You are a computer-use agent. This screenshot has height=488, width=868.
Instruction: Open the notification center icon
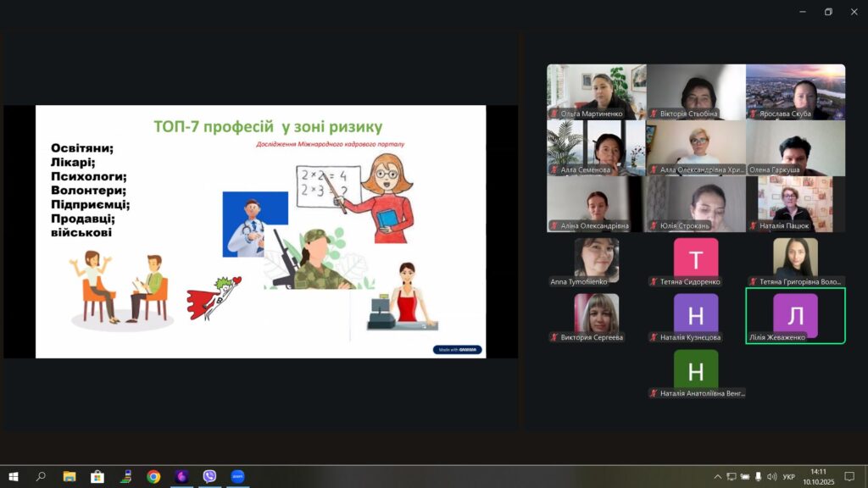[849, 476]
